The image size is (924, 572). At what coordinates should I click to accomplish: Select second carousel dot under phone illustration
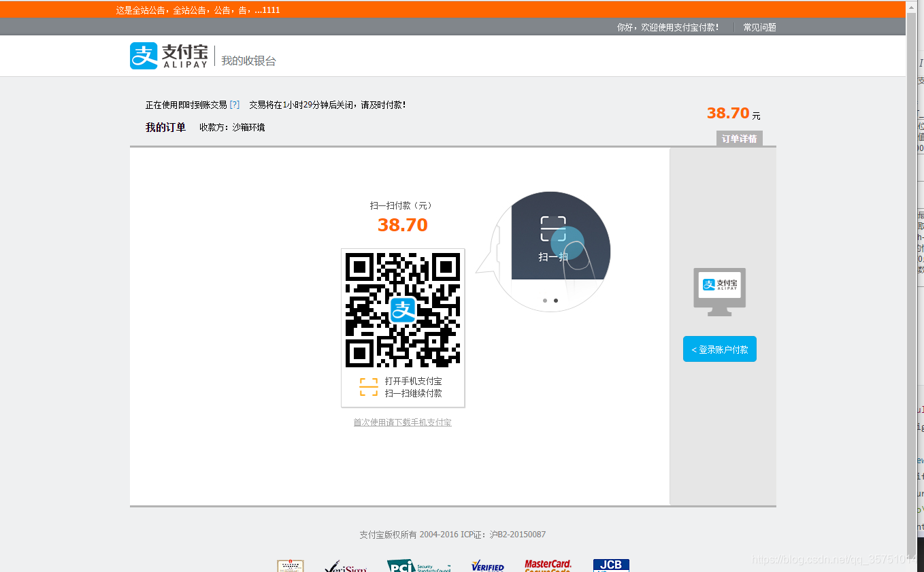pos(556,300)
